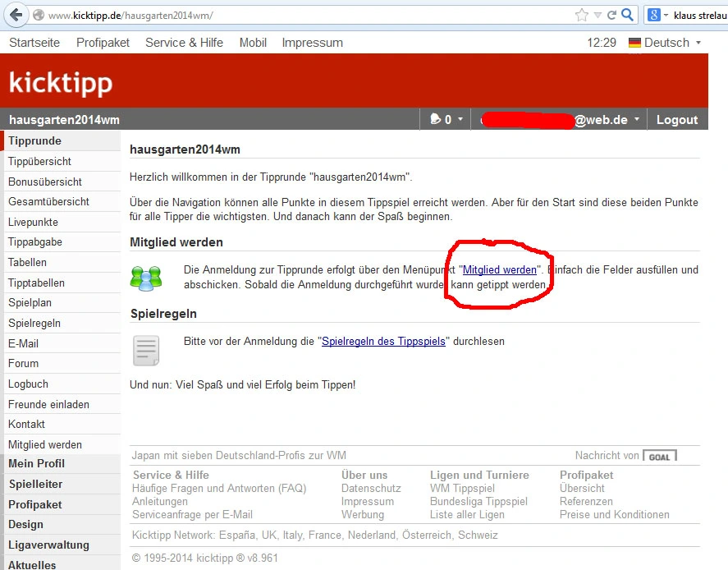Click the Spielregeln document icon
The height and width of the screenshot is (570, 728).
tap(146, 351)
